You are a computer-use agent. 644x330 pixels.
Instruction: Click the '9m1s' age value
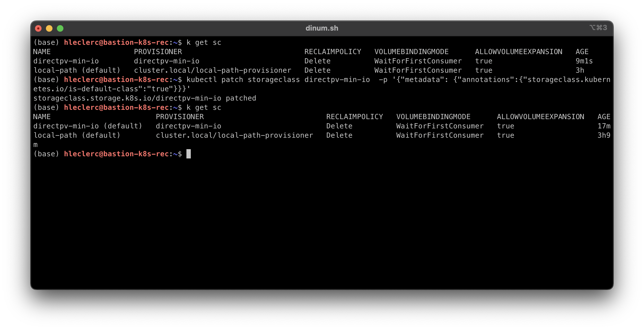584,61
